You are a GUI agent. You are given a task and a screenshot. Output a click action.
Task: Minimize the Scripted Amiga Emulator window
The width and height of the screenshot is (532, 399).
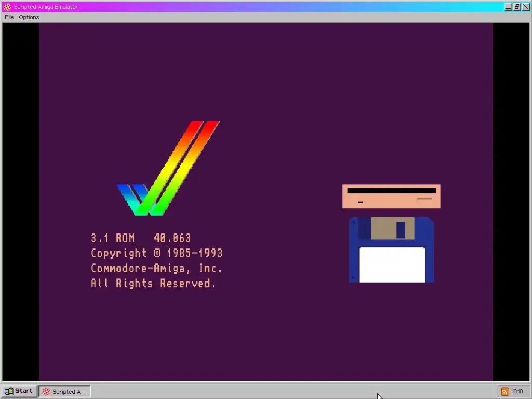(508, 7)
